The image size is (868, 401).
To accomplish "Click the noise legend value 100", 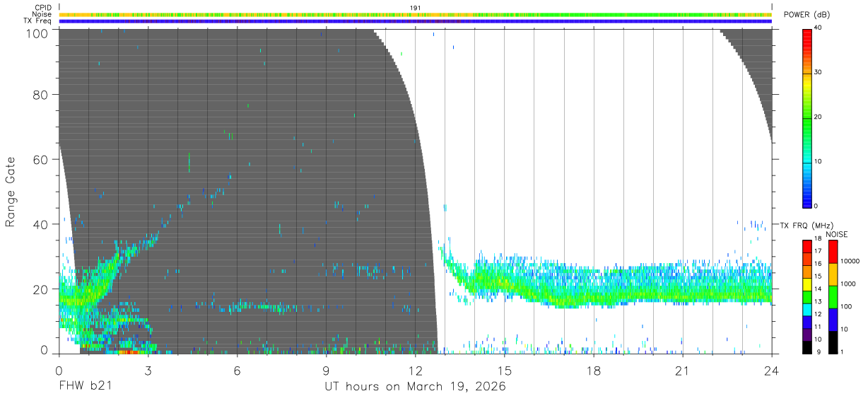I will (x=845, y=306).
